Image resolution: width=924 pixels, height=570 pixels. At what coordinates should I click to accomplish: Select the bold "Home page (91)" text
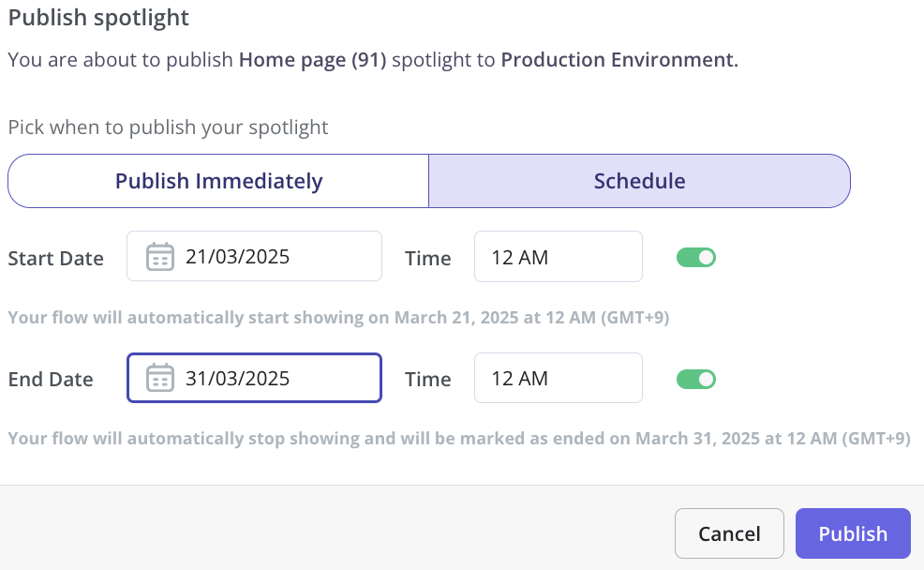coord(312,60)
